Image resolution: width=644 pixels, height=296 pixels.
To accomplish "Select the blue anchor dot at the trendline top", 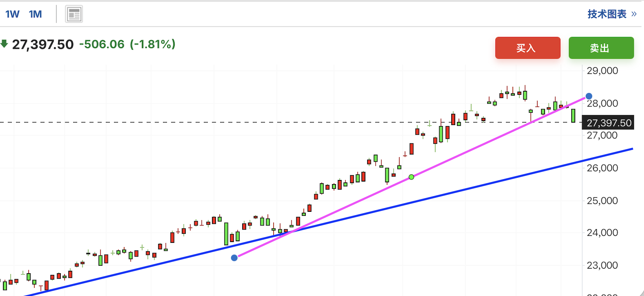I will pyautogui.click(x=589, y=96).
